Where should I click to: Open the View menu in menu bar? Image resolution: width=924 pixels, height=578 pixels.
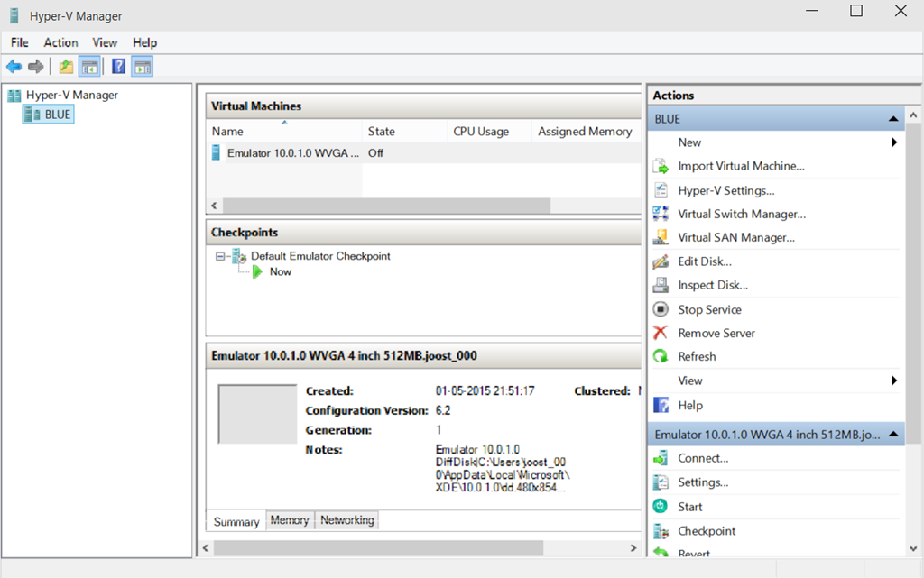(x=105, y=42)
